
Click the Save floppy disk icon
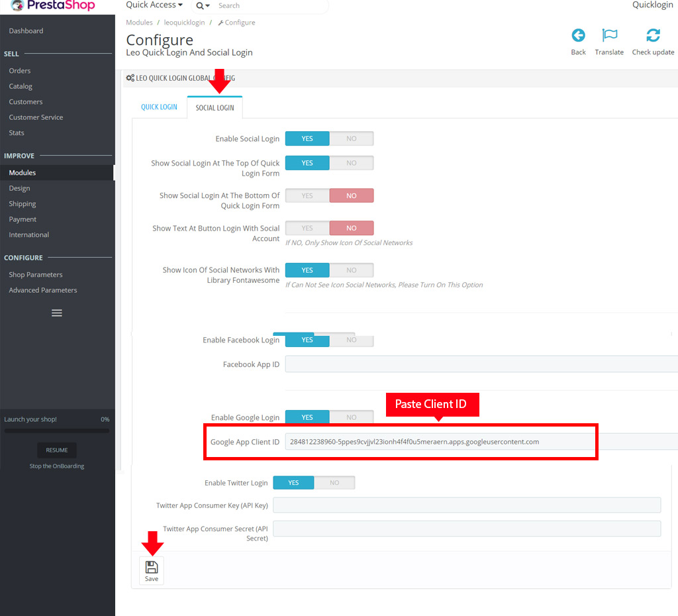click(152, 567)
